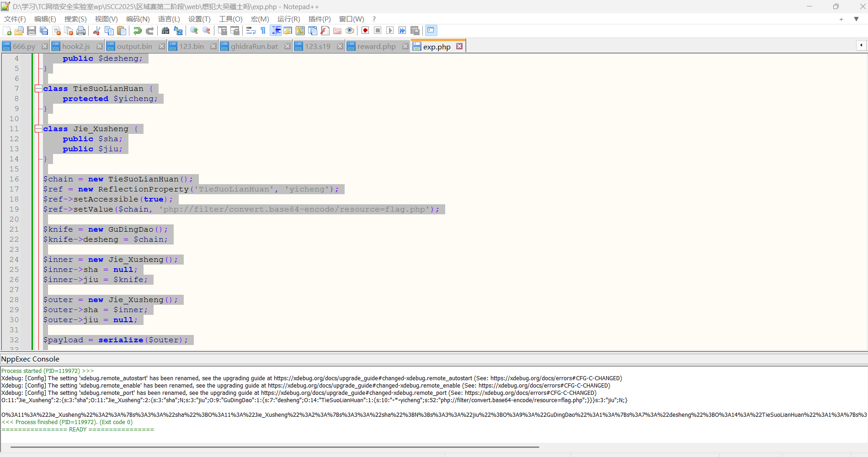Click line number 19 in the margin
The height and width of the screenshot is (457, 868).
tap(14, 209)
